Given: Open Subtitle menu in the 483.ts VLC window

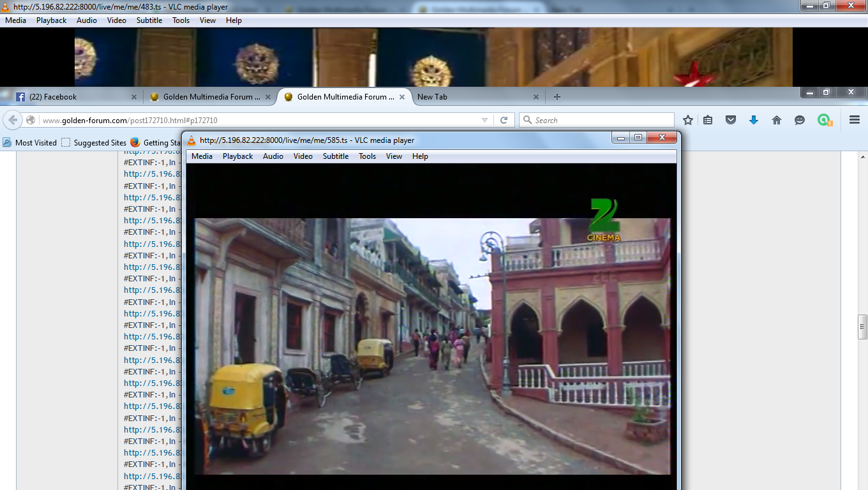Looking at the screenshot, I should 149,20.
